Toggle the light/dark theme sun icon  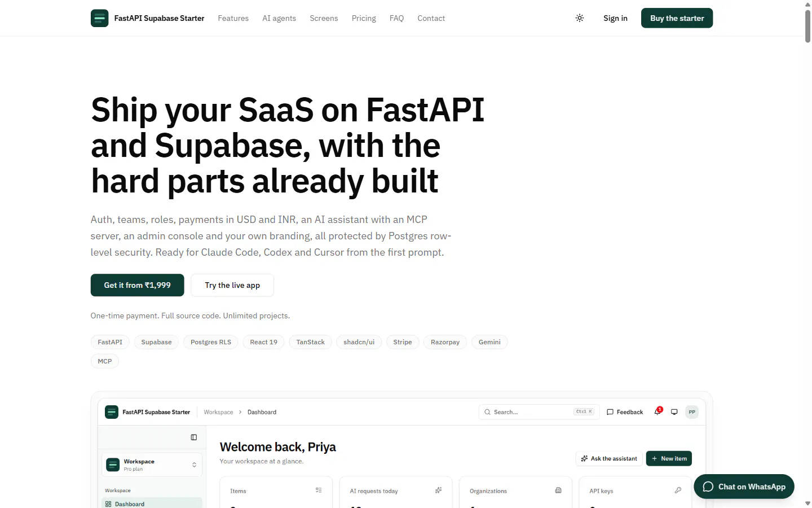tap(580, 18)
